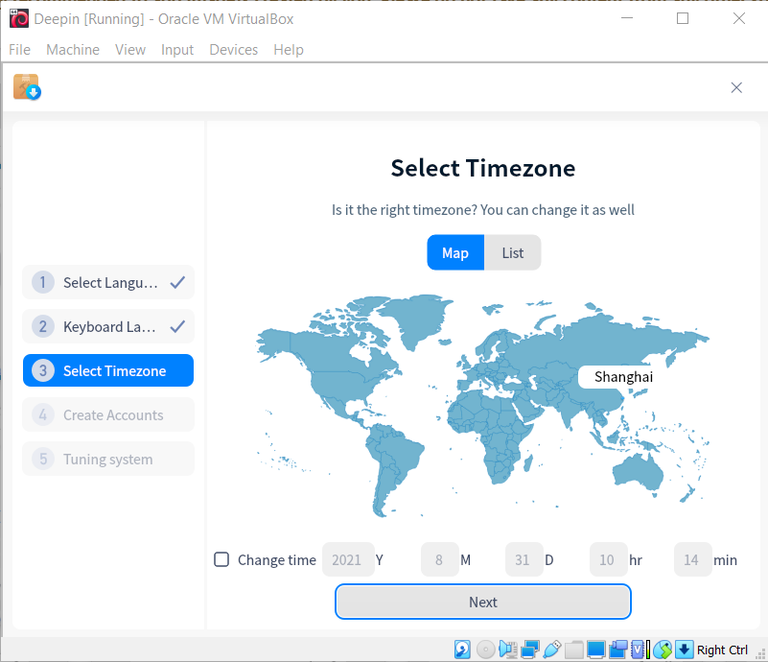Click the display settings status icon
768x662 pixels.
click(x=596, y=649)
